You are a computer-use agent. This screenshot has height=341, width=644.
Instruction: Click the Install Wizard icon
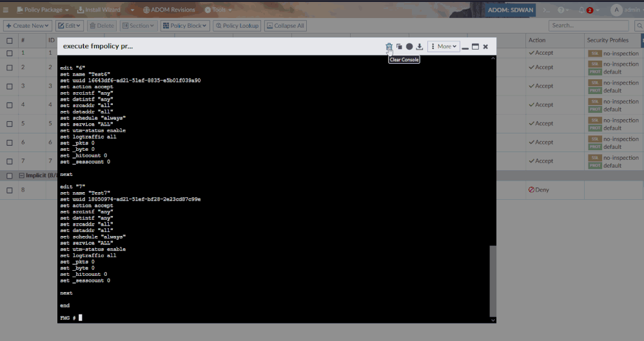tap(81, 10)
